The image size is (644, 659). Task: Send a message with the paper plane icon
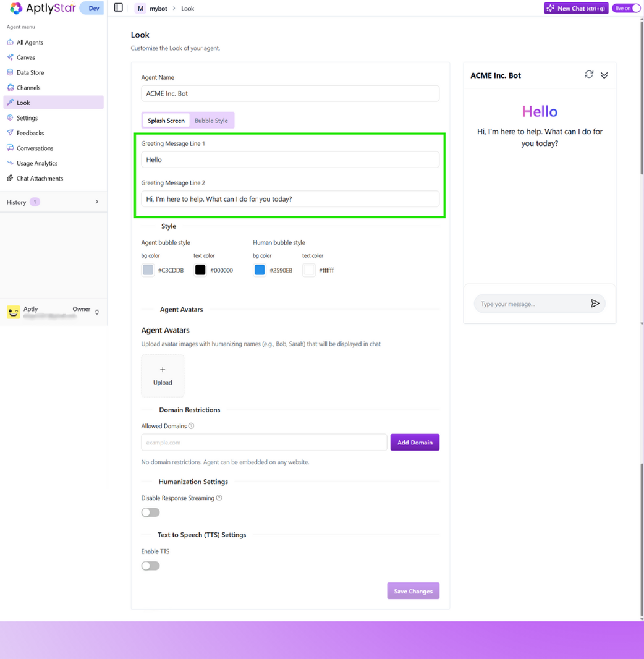point(595,304)
